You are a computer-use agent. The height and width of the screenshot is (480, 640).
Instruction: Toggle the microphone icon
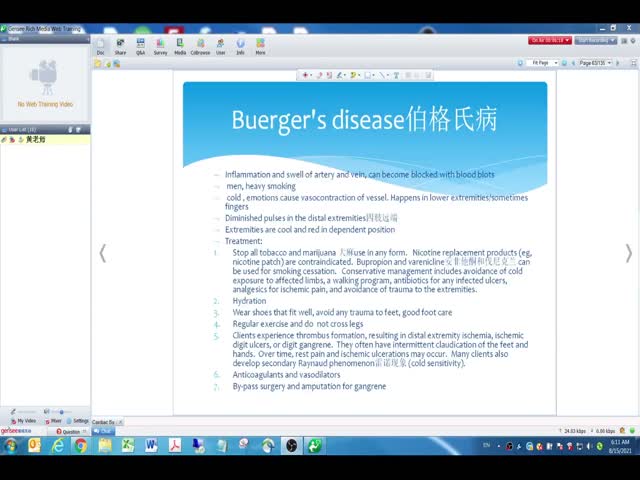click(13, 411)
